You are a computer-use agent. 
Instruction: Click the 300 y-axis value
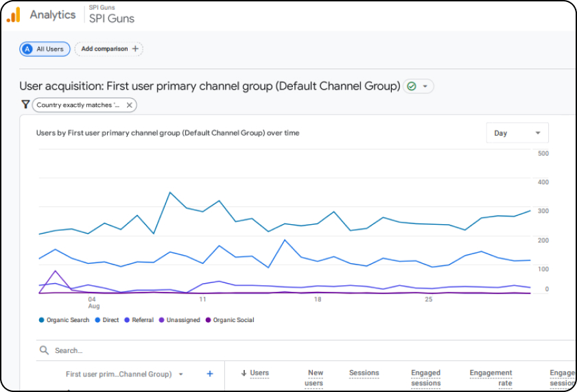pyautogui.click(x=543, y=211)
